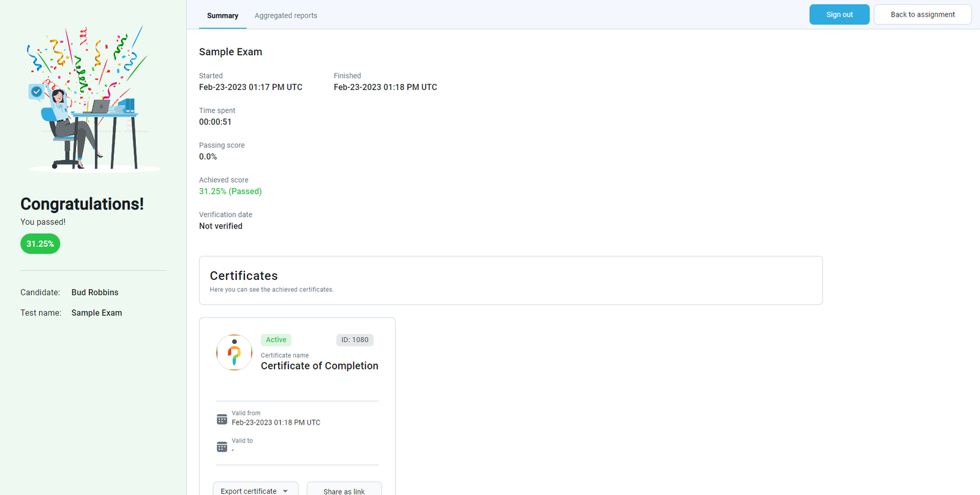
Task: Click the Valid to calendar icon
Action: click(222, 447)
